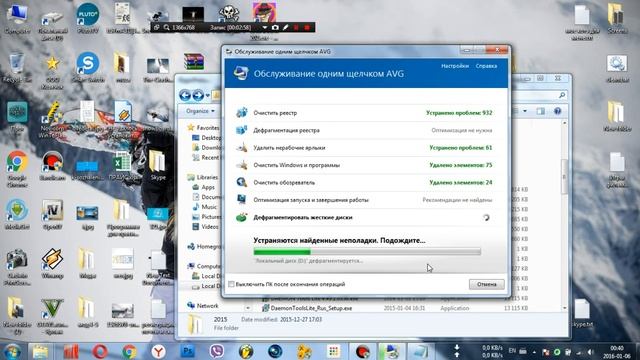This screenshot has width=640, height=360.
Task: Click the globe icon beside Очистить обозреватель
Action: pos(242,182)
